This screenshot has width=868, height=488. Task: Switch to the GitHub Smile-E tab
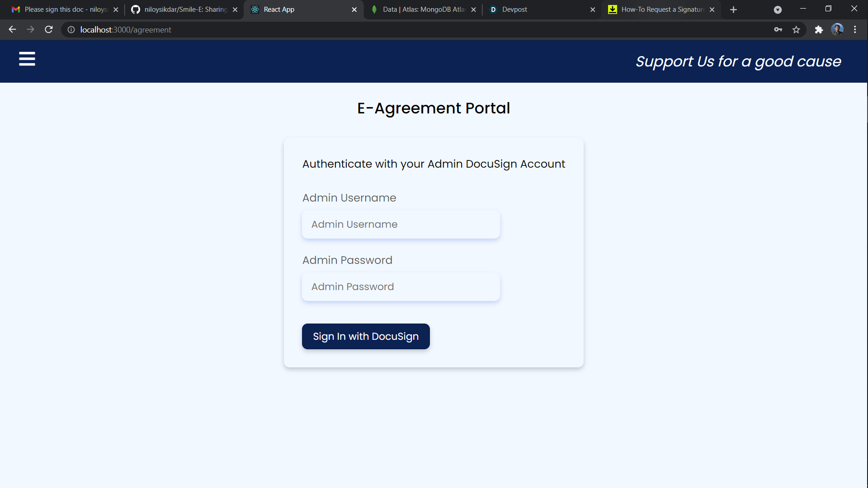[x=183, y=9]
